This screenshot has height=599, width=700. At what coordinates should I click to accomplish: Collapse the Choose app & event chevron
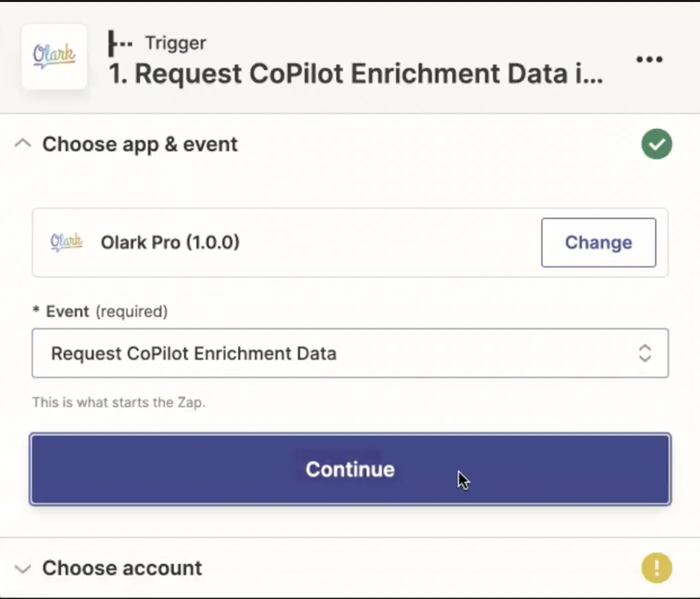point(23,144)
